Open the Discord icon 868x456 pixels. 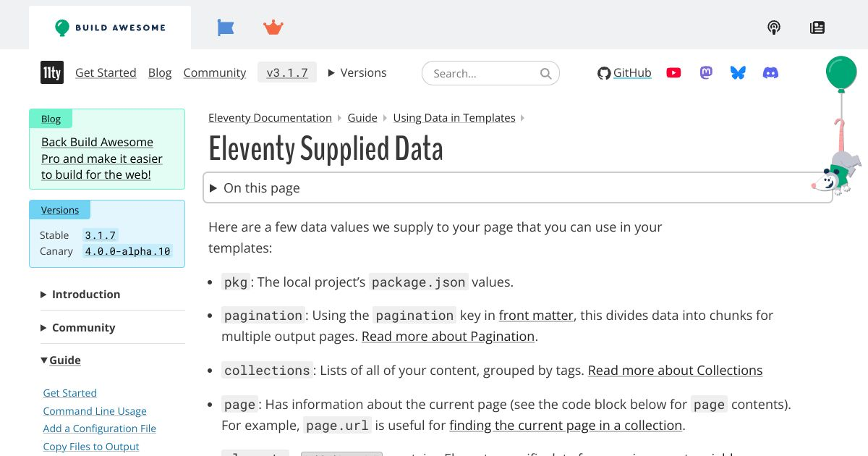coord(771,72)
